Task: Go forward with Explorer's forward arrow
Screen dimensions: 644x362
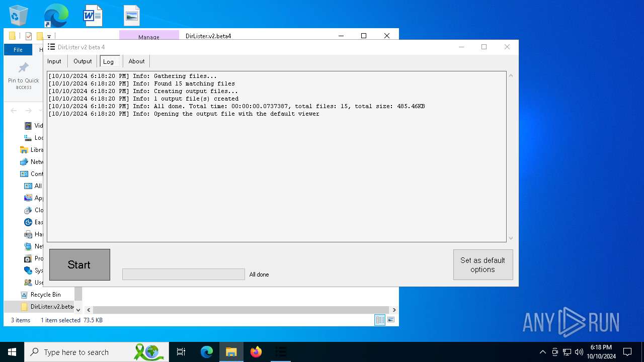Action: 29,111
